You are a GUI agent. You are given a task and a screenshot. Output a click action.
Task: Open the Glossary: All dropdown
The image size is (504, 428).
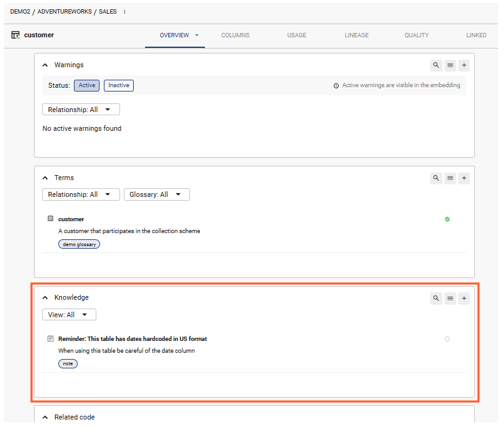coord(157,194)
